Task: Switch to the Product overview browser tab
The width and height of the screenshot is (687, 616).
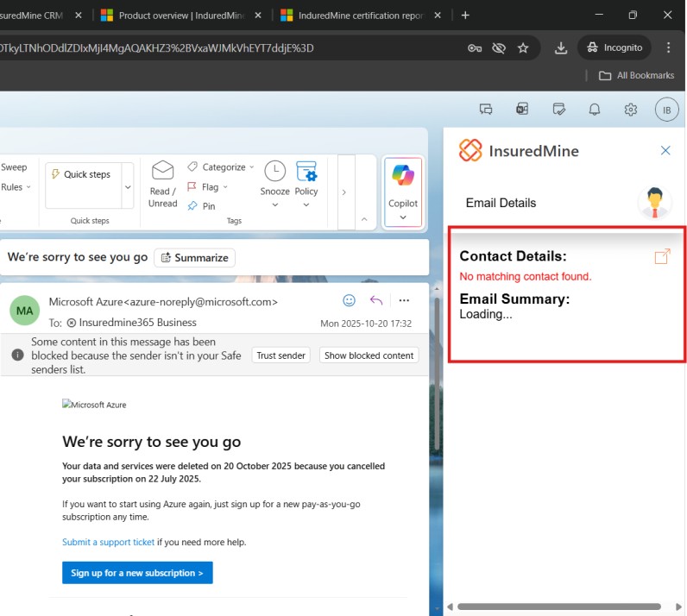Action: [177, 16]
